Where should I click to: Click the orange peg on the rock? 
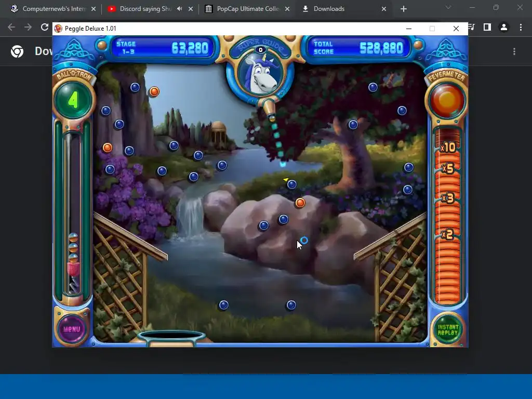click(300, 203)
